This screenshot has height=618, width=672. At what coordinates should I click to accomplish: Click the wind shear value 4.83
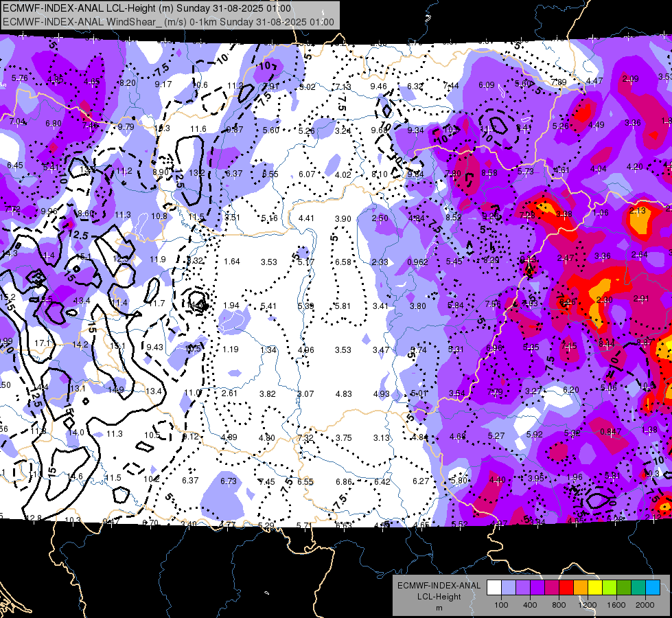[344, 393]
